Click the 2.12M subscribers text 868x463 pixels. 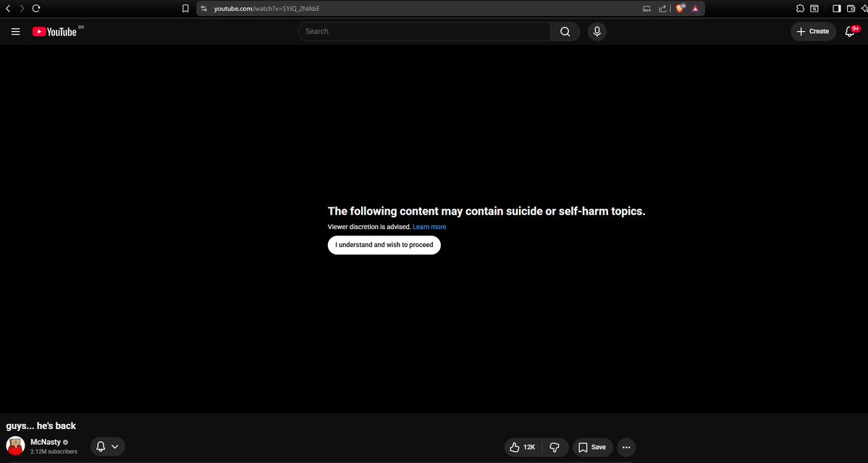pyautogui.click(x=54, y=452)
